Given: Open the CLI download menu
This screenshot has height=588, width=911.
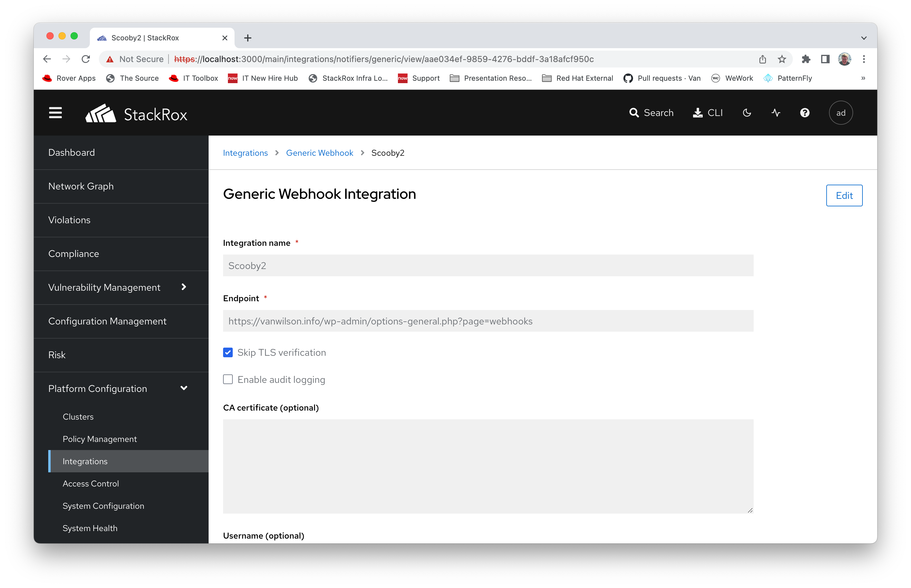Looking at the screenshot, I should [x=707, y=113].
